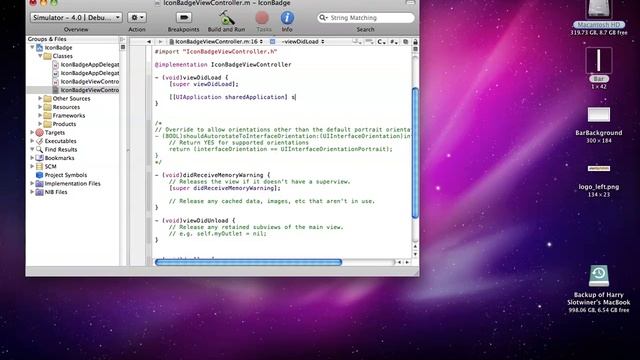Select the Executables icon
This screenshot has width=640, height=360.
[x=40, y=141]
